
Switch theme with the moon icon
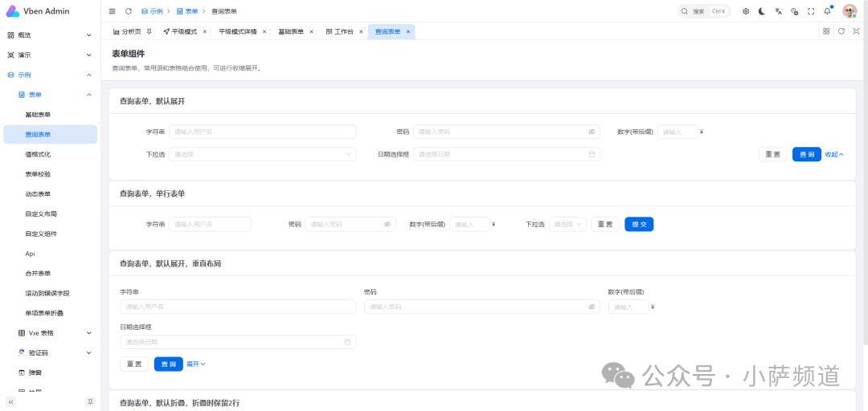pos(762,11)
